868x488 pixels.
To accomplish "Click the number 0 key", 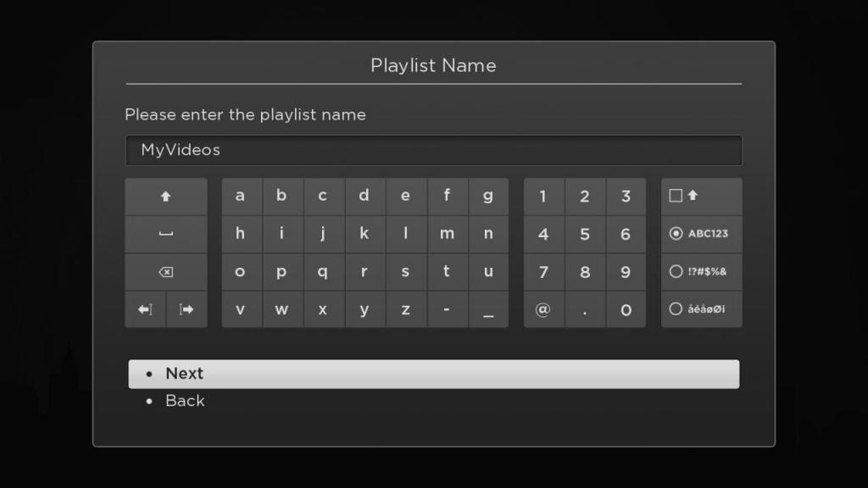I will [626, 309].
